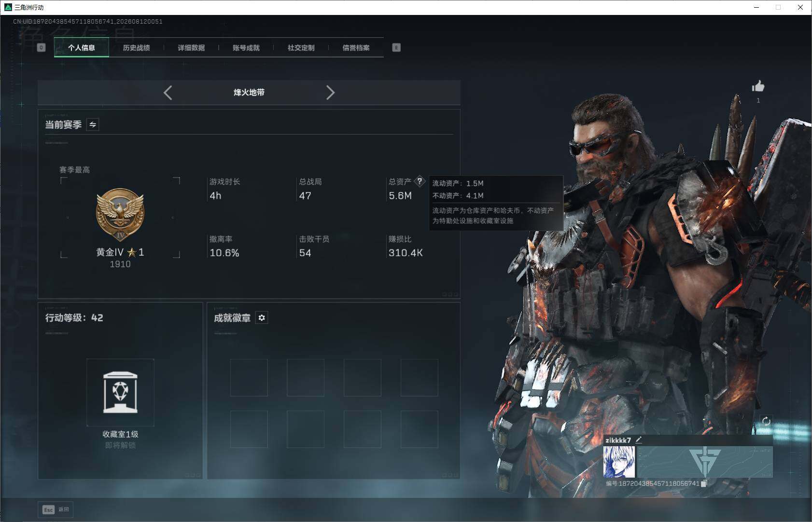Click the CN UID text at top left
812x522 pixels.
[x=88, y=21]
